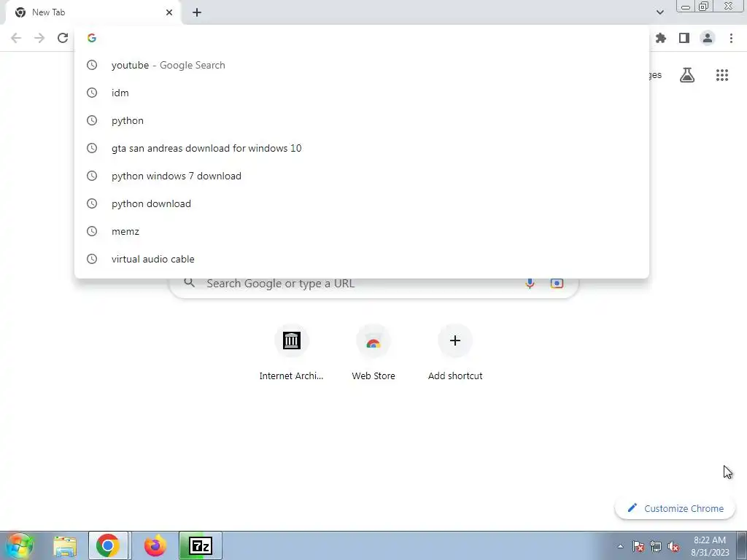Show hidden tray icons arrow
The height and width of the screenshot is (560, 747).
pos(620,546)
